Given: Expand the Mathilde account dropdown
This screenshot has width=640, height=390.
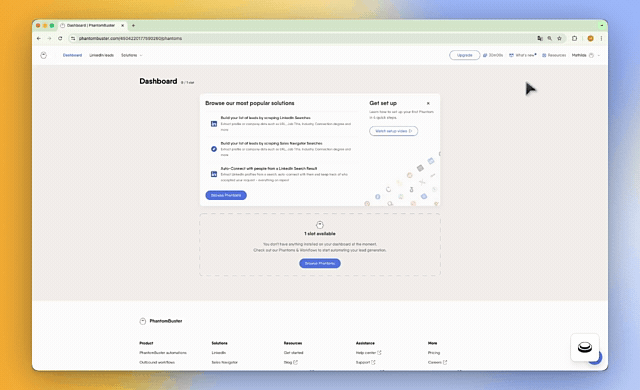Looking at the screenshot, I should pyautogui.click(x=586, y=55).
